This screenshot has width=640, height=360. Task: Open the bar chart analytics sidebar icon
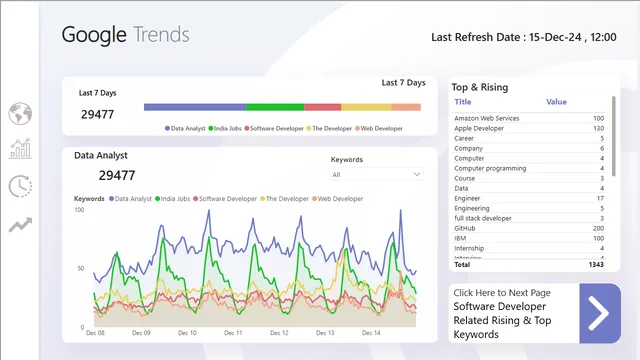[x=20, y=149]
